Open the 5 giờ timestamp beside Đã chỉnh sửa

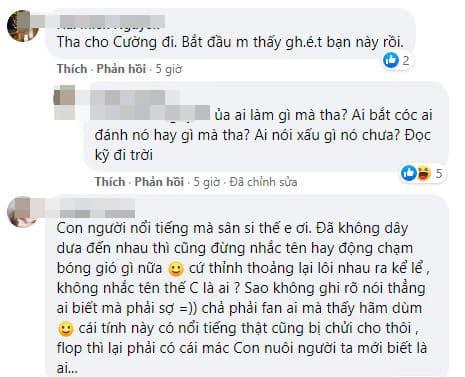(207, 182)
